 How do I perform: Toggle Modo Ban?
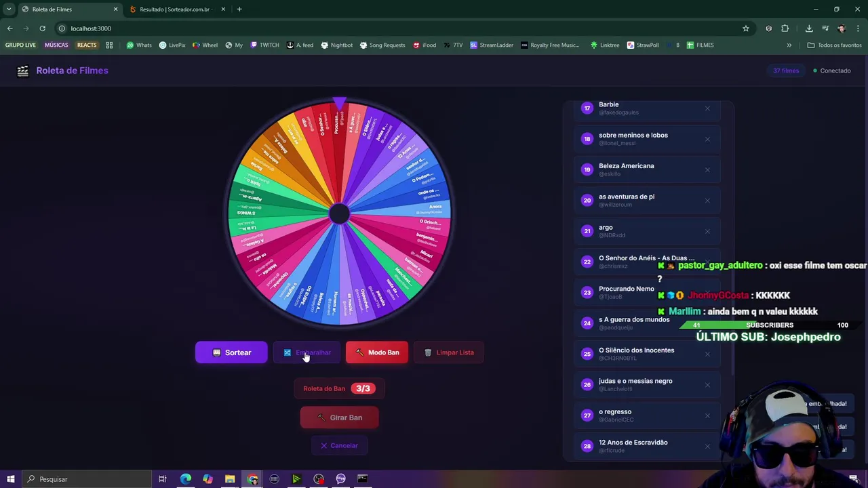[377, 352]
